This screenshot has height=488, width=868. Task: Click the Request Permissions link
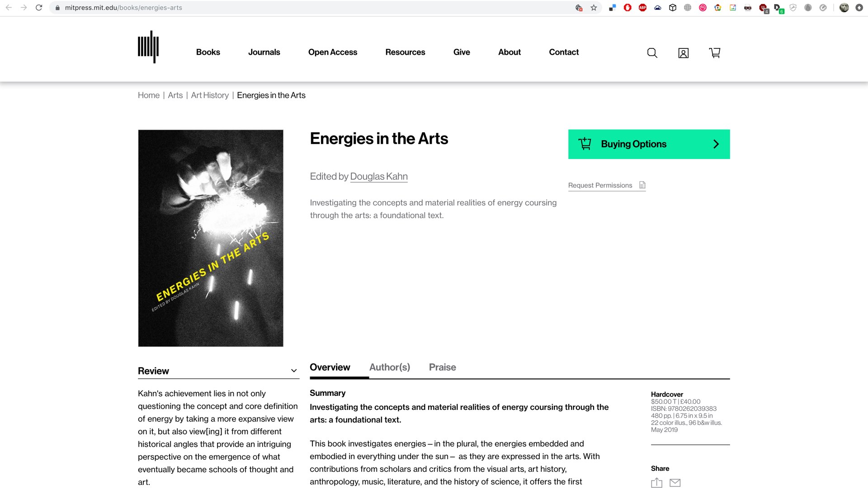tap(600, 185)
